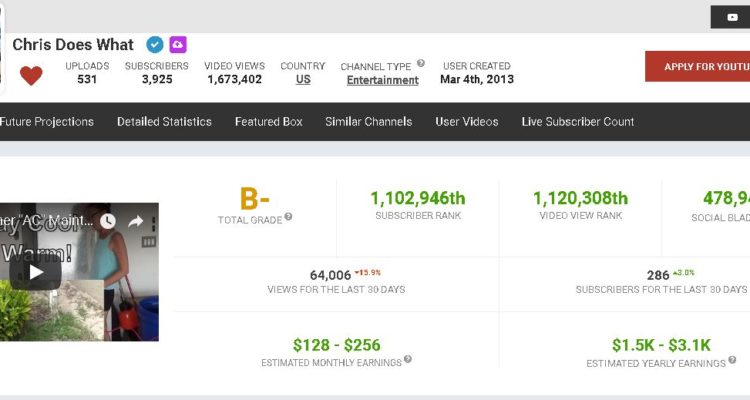This screenshot has height=400, width=750.
Task: Click the video views value 1,673,402
Action: coord(234,79)
